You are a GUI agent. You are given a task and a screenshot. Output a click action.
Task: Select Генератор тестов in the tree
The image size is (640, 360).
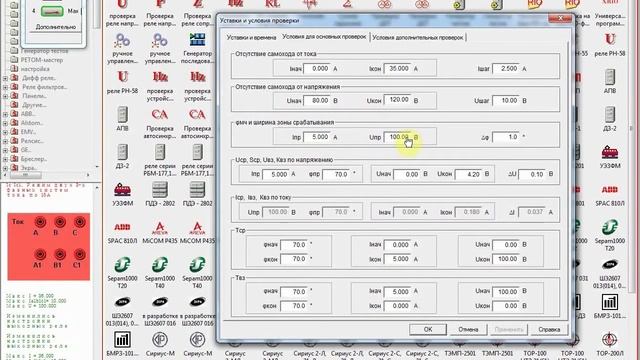[x=44, y=51]
